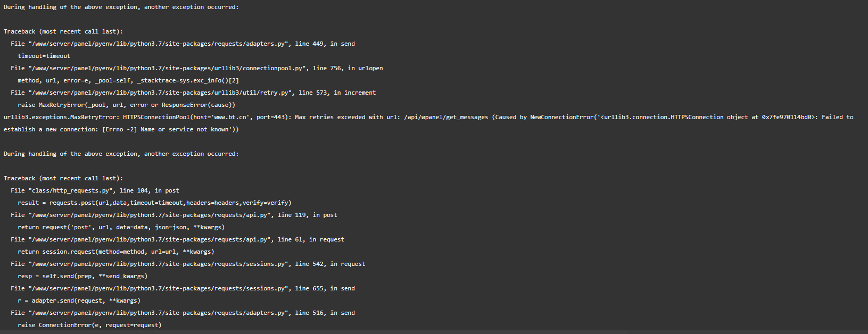Screen dimensions: 868x334
Task: Click the 'raise MaxRetryError' line
Action: (126, 105)
